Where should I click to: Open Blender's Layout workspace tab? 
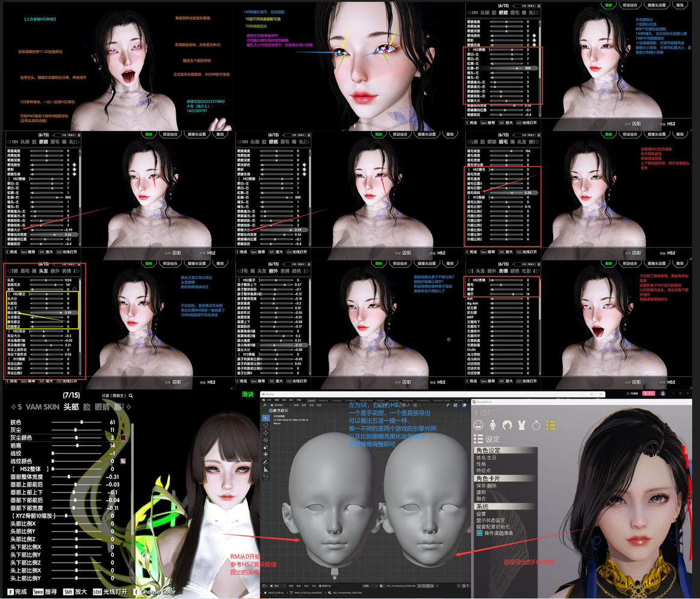click(x=311, y=400)
